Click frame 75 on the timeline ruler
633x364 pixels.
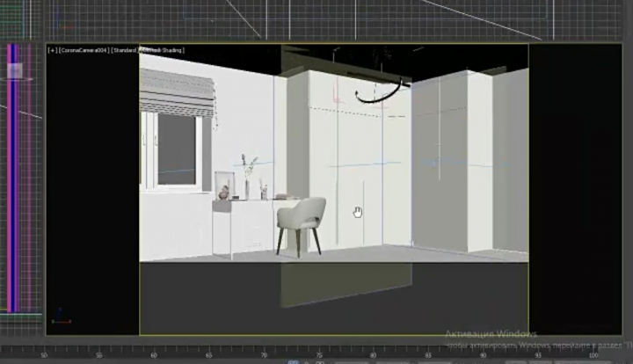click(x=318, y=355)
